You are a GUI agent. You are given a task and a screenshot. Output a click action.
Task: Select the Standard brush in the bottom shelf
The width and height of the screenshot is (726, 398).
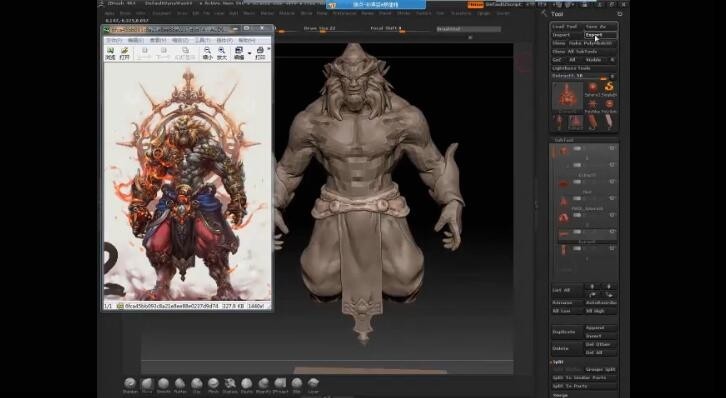coord(130,384)
